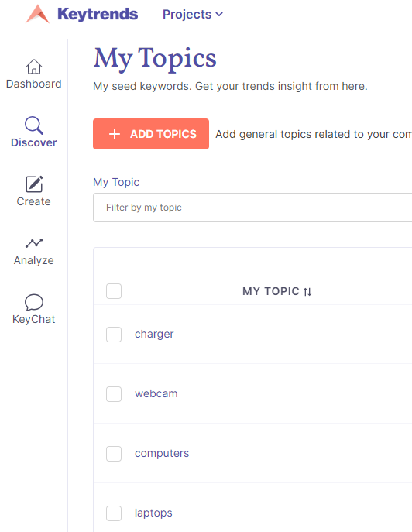This screenshot has width=412, height=532.
Task: Click the plus icon in Add Topics
Action: [x=115, y=134]
